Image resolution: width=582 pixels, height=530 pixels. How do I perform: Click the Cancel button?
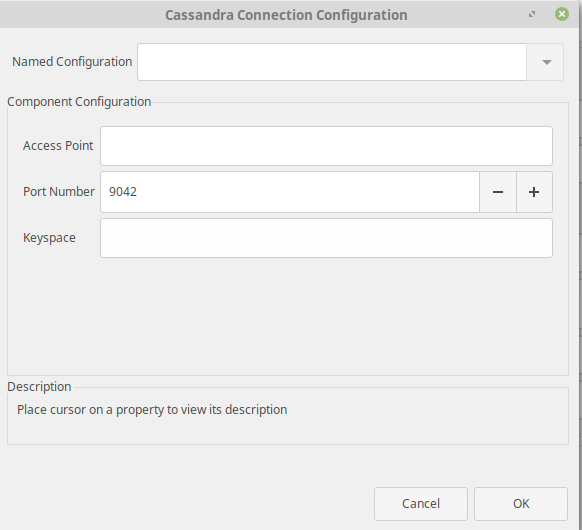421,504
